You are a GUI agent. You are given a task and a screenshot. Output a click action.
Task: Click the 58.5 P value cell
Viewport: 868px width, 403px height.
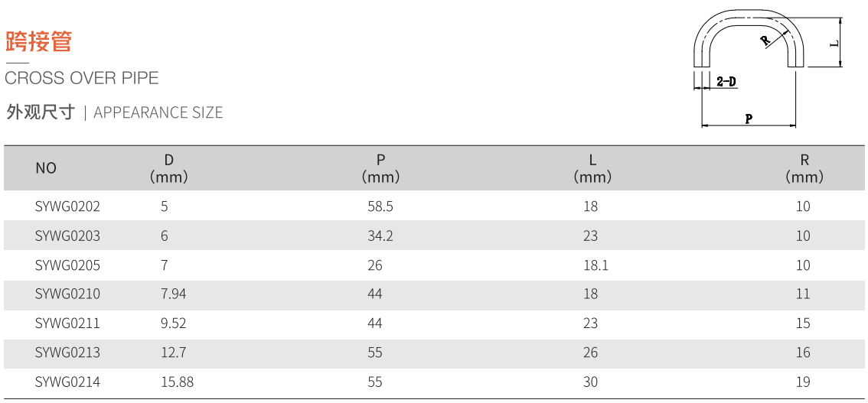pos(380,206)
